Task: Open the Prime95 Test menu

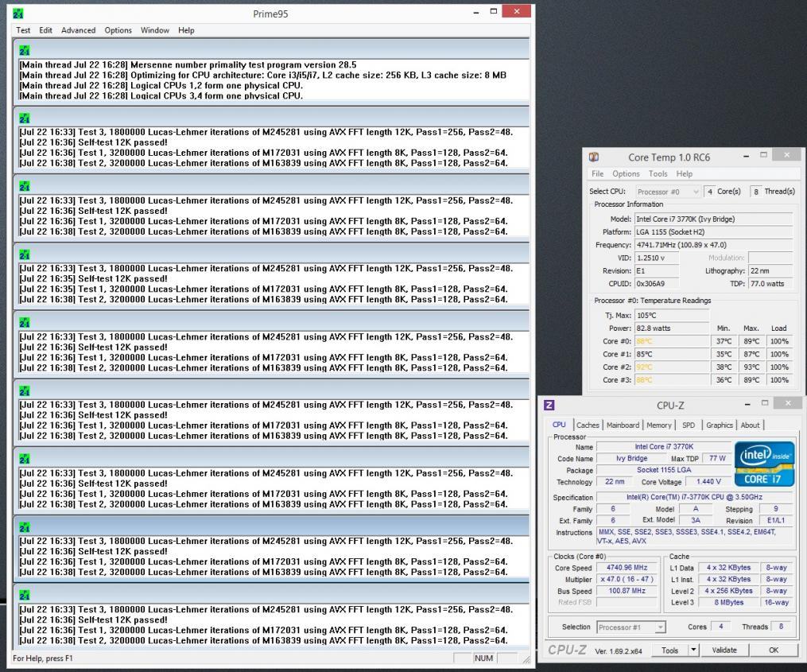Action: (x=23, y=30)
